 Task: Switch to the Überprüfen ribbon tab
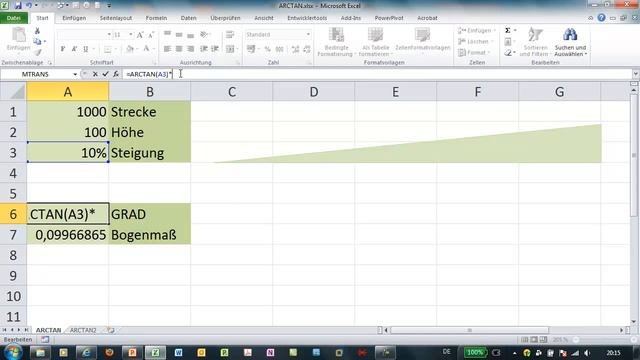point(225,18)
